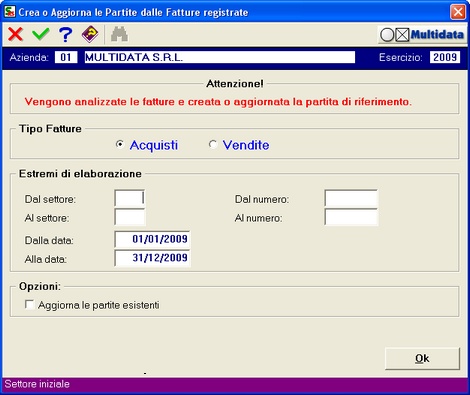Screen dimensions: 470x395
Task: Enable Aggiorna le partite esistenti checkbox
Action: (x=30, y=305)
